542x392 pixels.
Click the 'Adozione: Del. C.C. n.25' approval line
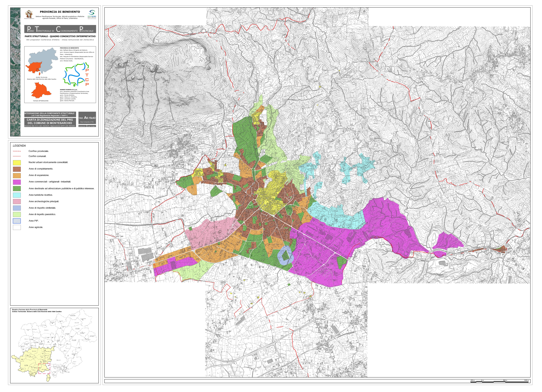coord(50,126)
